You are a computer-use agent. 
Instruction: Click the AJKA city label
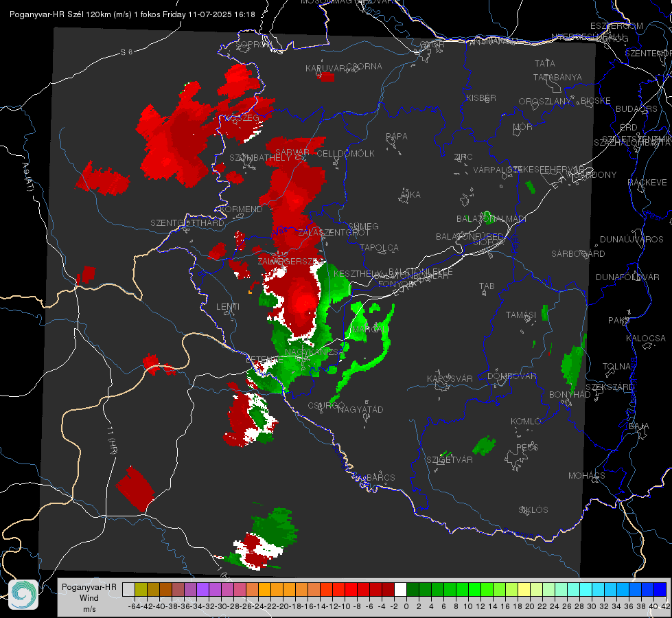(410, 195)
